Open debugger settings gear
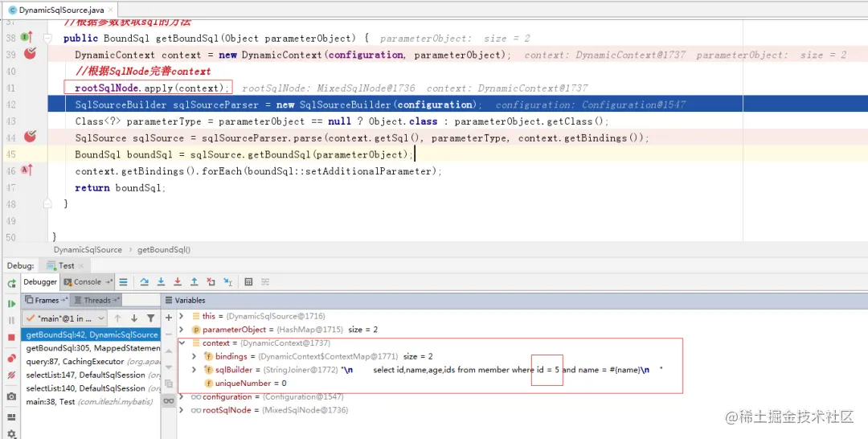This screenshot has width=868, height=439. pyautogui.click(x=11, y=434)
